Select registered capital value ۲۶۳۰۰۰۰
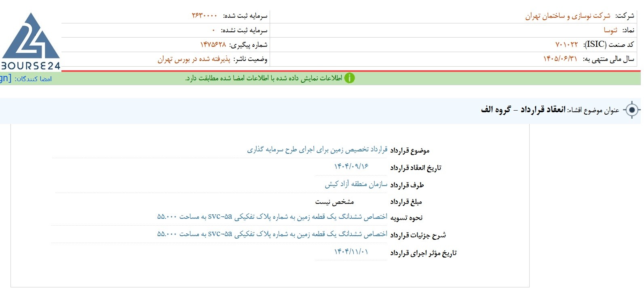Image resolution: width=644 pixels, height=308 pixels. click(204, 16)
